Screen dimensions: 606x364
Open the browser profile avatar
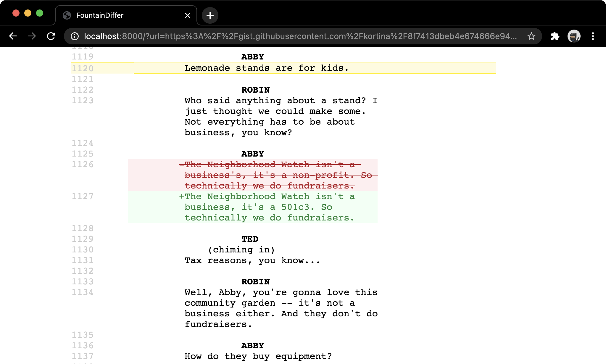(574, 36)
